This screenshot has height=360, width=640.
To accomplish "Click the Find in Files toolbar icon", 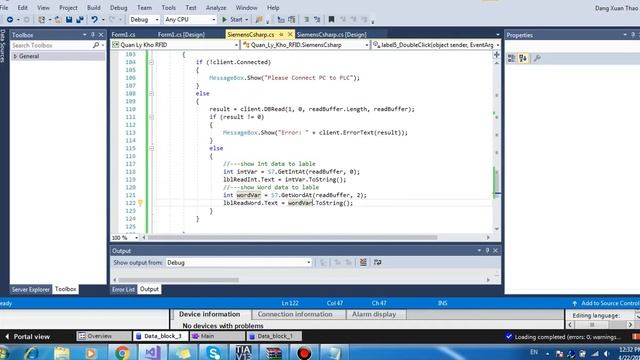I will (x=259, y=19).
